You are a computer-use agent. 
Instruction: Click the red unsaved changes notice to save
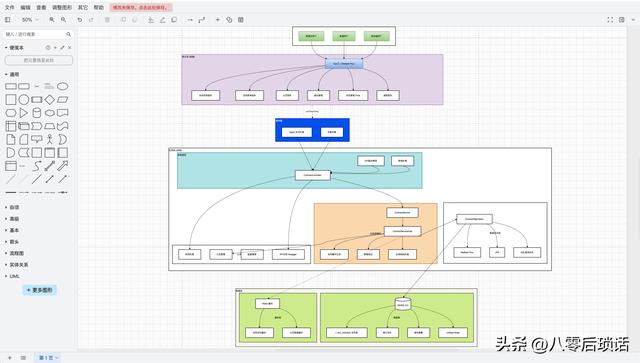[141, 7]
